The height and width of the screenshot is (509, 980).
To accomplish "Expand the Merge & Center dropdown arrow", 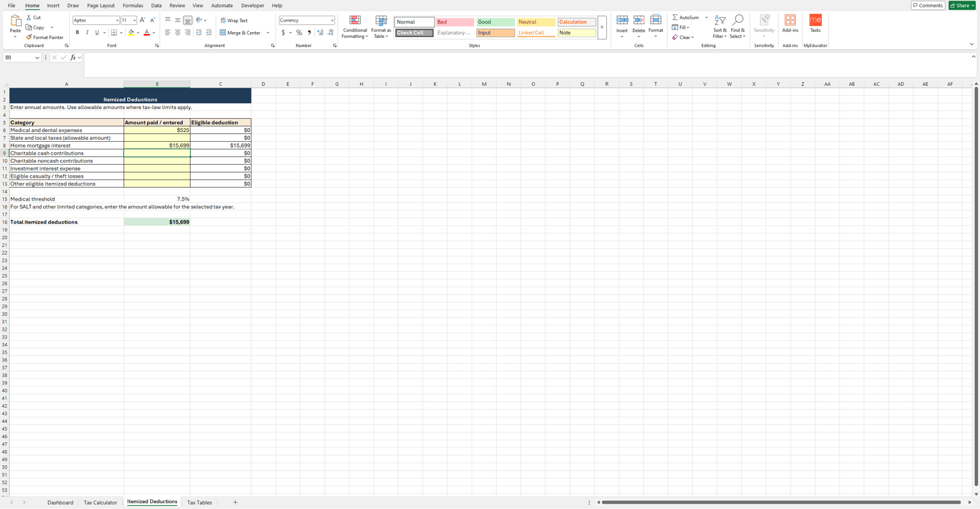I will (268, 33).
